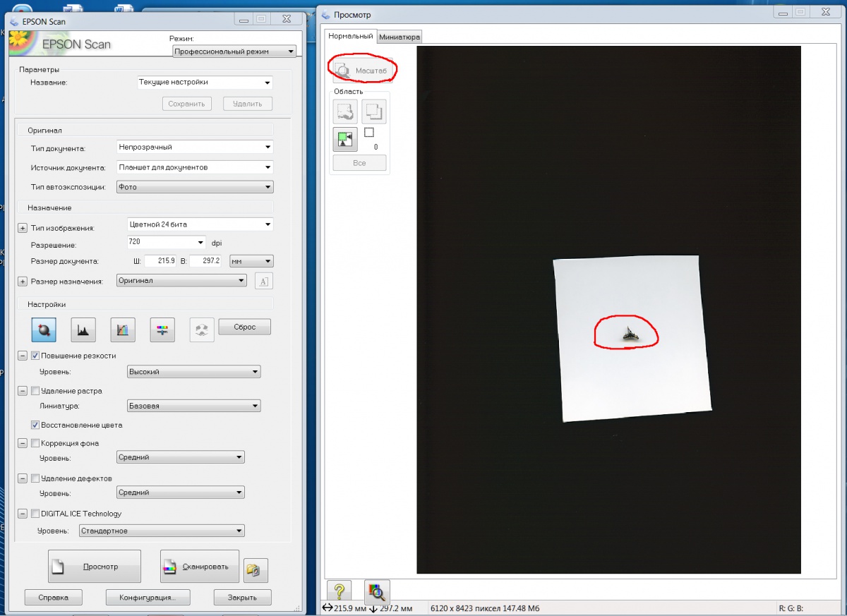
Task: Uncheck the Повышение резкости checkbox
Action: pos(35,356)
